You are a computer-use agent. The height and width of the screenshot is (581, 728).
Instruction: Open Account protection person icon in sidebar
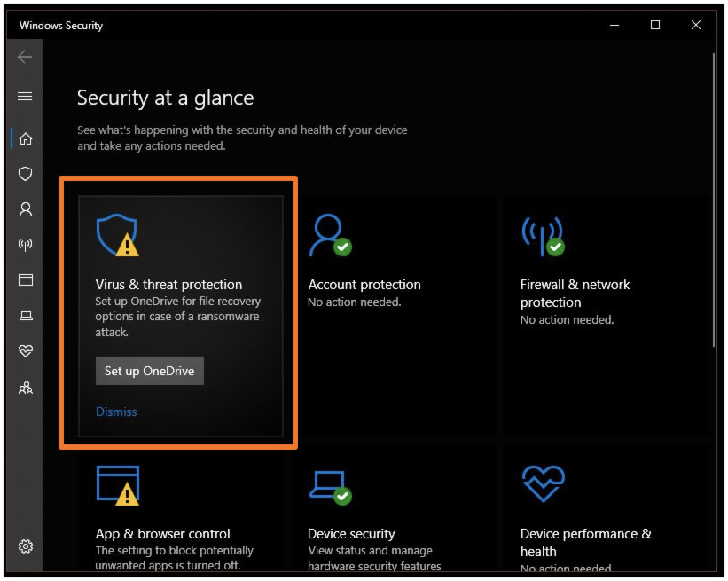click(26, 209)
